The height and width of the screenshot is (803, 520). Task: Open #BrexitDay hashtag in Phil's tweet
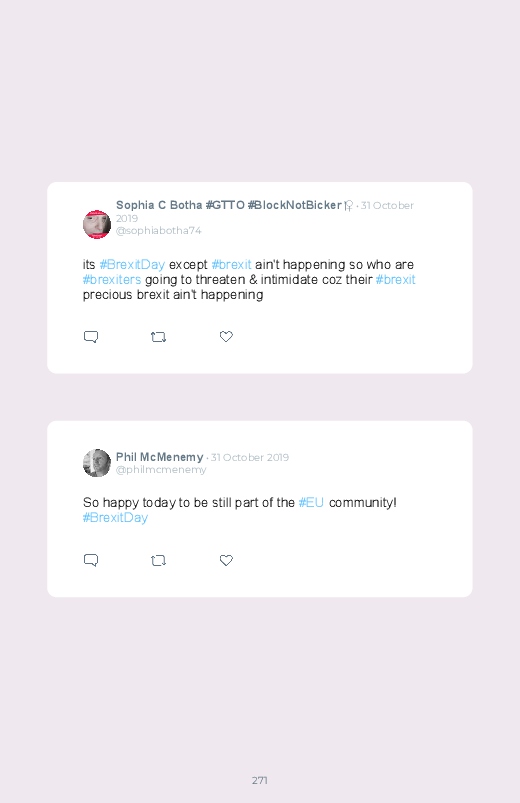[115, 518]
